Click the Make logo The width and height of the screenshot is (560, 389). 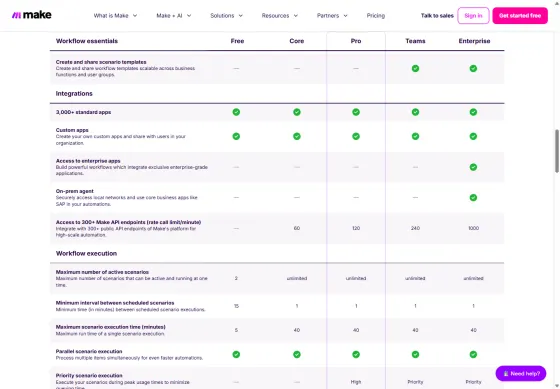[31, 15]
